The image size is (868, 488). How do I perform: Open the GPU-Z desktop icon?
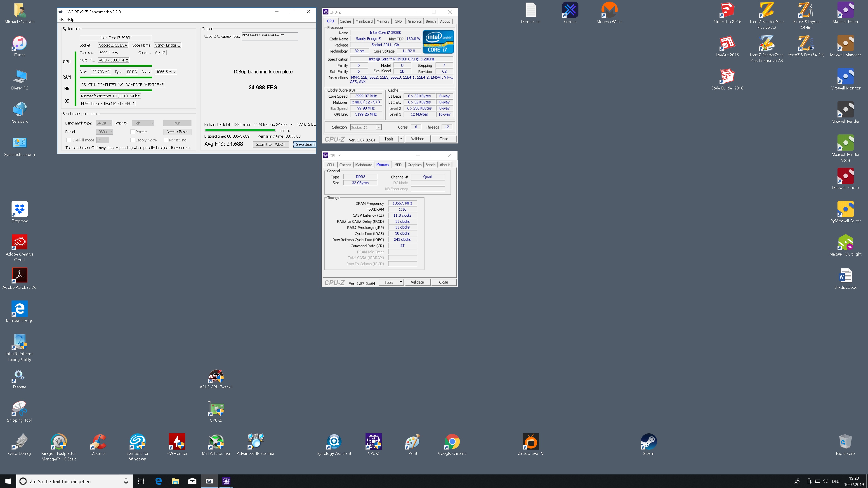(x=216, y=412)
